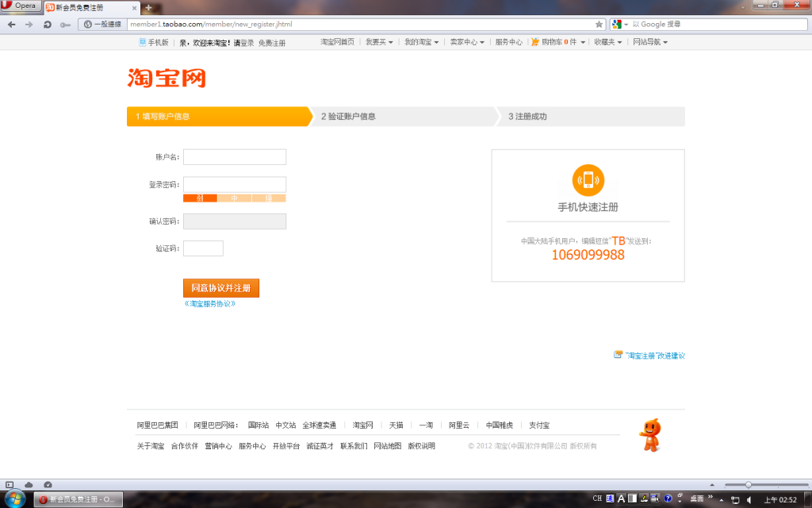The width and height of the screenshot is (812, 508).
Task: Click the 淘宝网 logo
Action: (x=167, y=79)
